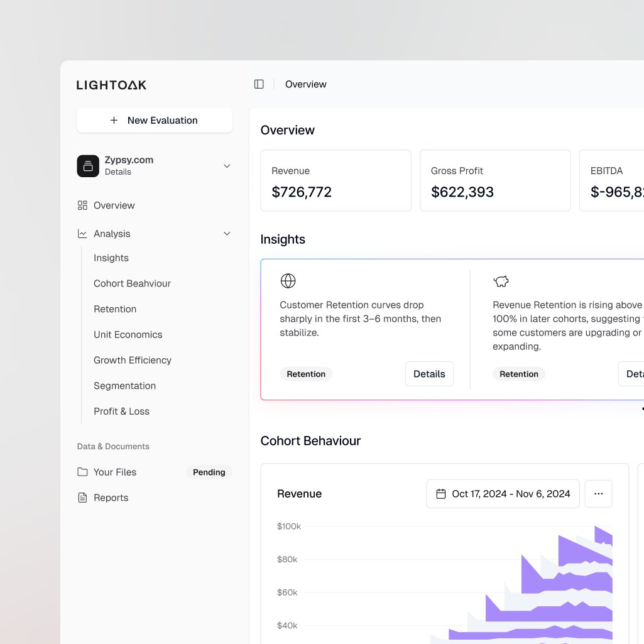Click the Revenue $726,772 card
644x644 pixels.
pyautogui.click(x=336, y=181)
